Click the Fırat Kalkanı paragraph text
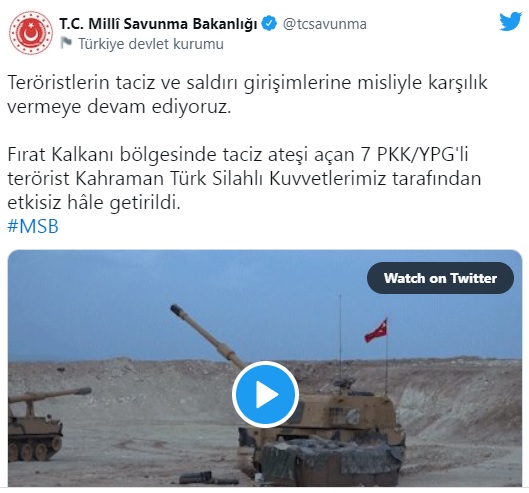The height and width of the screenshot is (493, 529). coord(244,179)
